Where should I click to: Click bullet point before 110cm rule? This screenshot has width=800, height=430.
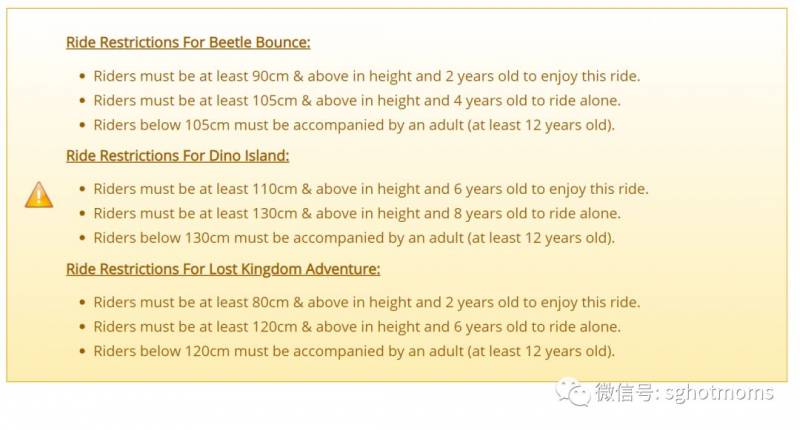coord(81,189)
